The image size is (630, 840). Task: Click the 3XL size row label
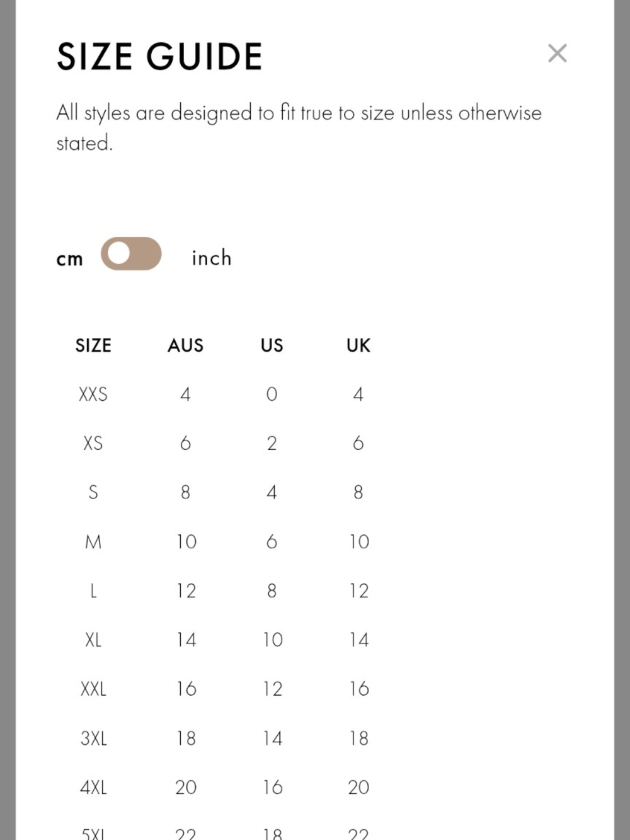pos(93,738)
